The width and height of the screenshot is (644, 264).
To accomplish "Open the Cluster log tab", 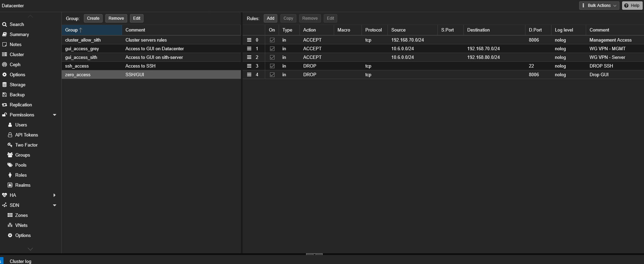I will (20, 261).
